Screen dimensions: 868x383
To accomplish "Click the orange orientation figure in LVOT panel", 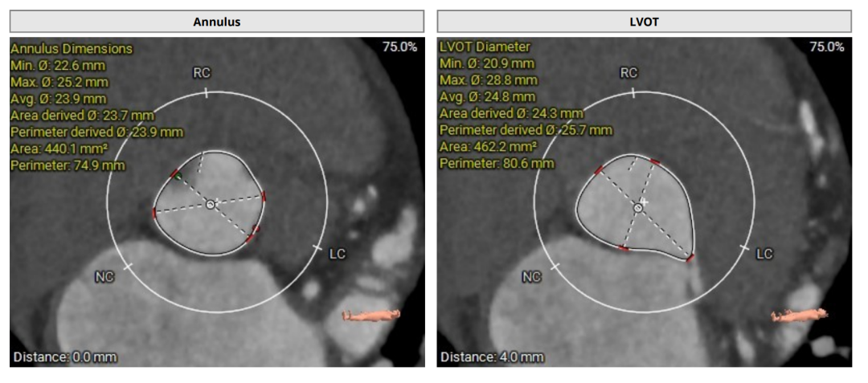I will (x=800, y=315).
